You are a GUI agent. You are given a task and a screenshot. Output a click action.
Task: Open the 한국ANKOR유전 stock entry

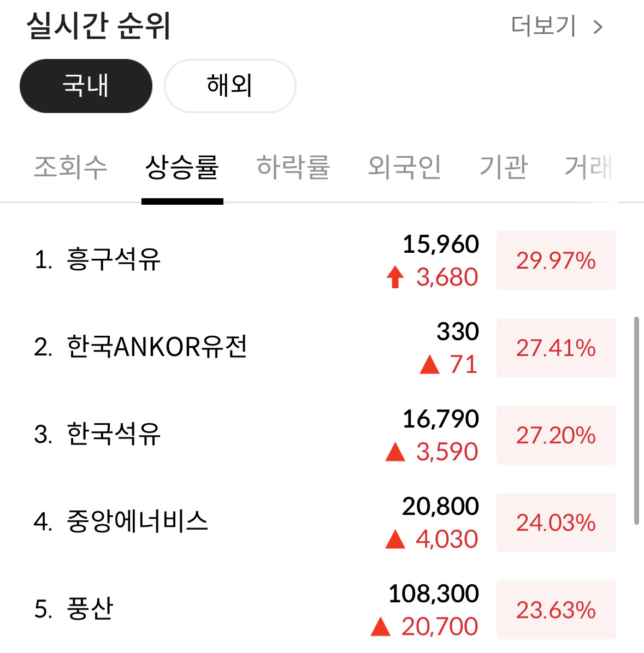157,347
